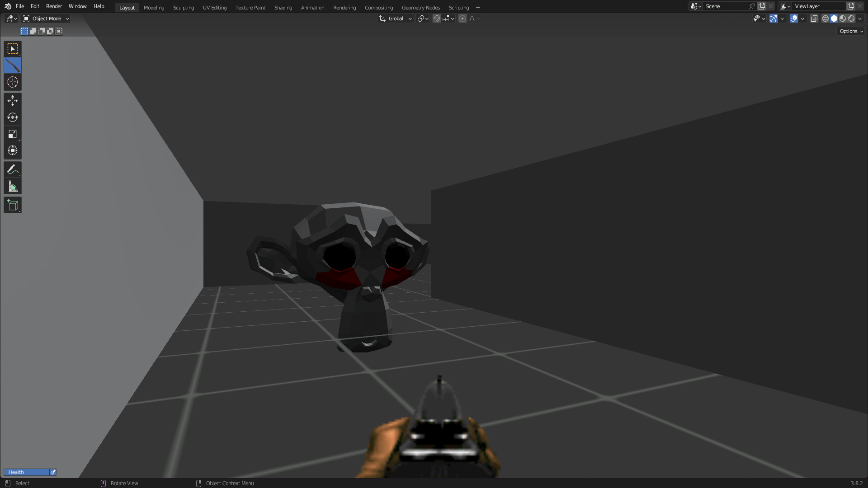This screenshot has width=868, height=488.
Task: Open the Object Mode dropdown
Action: click(x=46, y=19)
